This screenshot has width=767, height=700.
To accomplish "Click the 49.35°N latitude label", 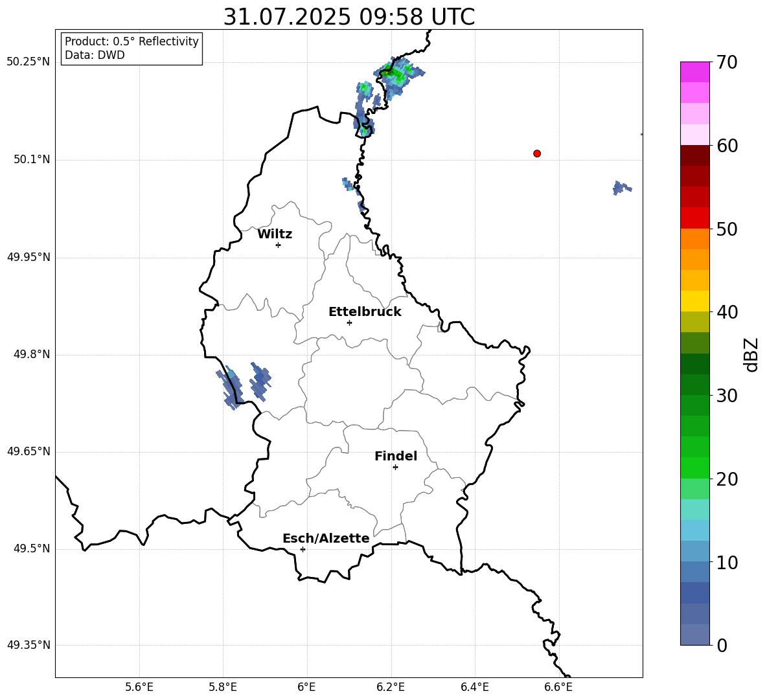I will tap(29, 645).
